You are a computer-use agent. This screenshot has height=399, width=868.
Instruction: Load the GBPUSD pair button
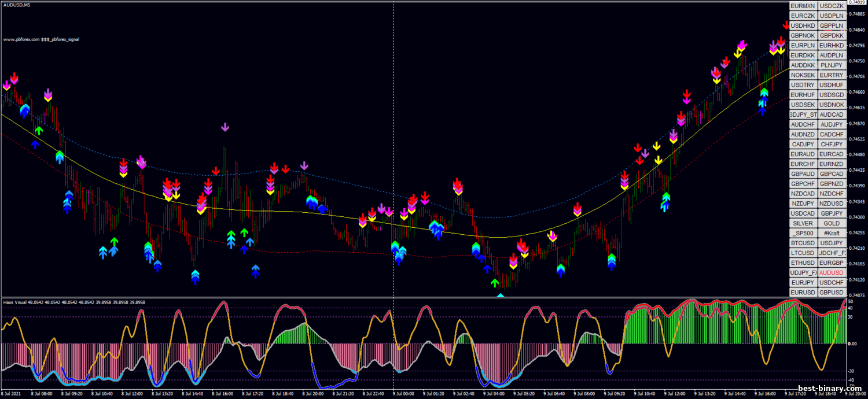pos(832,292)
